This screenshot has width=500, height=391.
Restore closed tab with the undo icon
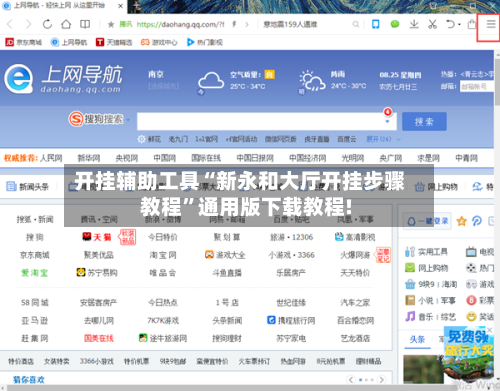(x=450, y=24)
